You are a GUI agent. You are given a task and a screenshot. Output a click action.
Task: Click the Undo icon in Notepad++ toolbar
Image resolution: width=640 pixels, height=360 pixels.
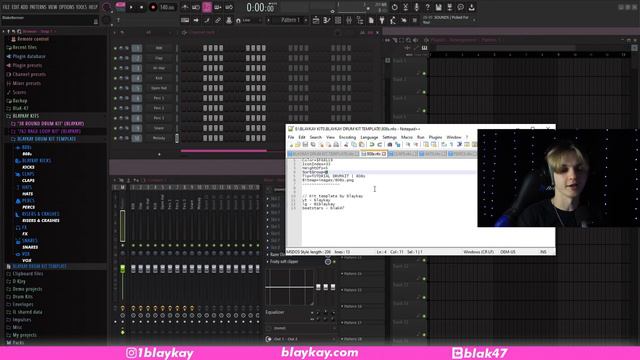point(372,144)
